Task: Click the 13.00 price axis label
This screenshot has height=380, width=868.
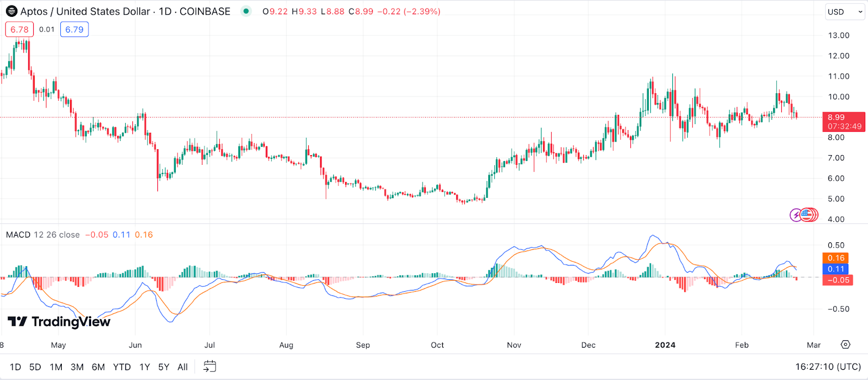Action: click(x=839, y=35)
